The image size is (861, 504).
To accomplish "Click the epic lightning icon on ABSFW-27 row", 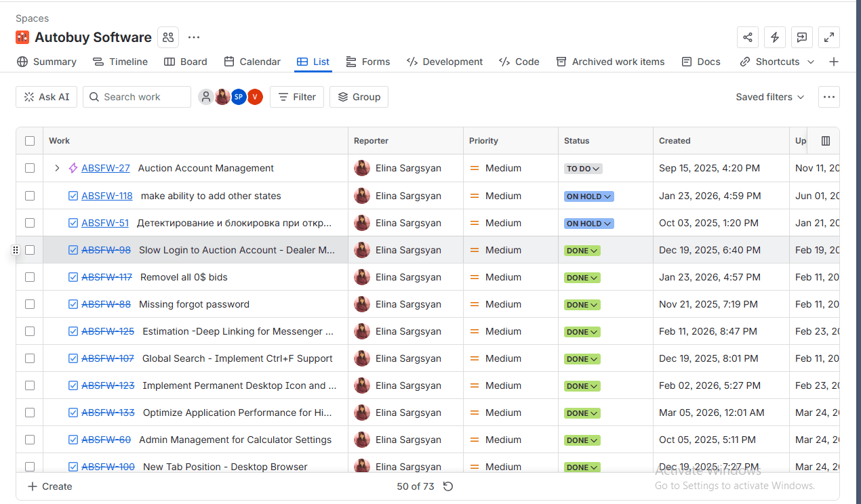I will 73,168.
